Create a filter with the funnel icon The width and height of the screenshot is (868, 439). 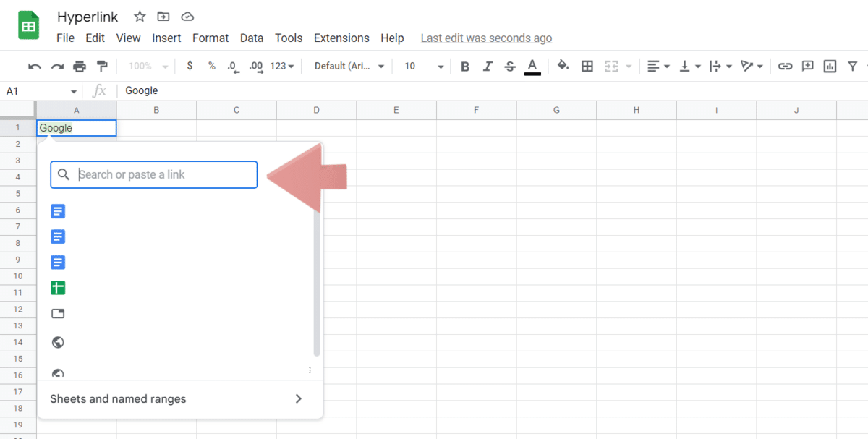(852, 66)
